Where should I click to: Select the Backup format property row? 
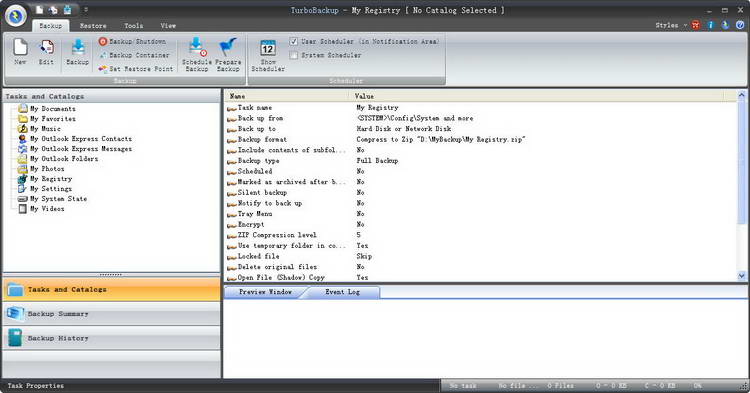point(481,140)
